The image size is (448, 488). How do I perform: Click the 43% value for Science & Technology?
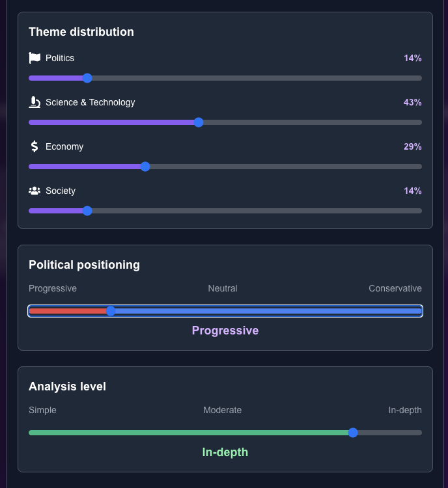click(x=412, y=102)
